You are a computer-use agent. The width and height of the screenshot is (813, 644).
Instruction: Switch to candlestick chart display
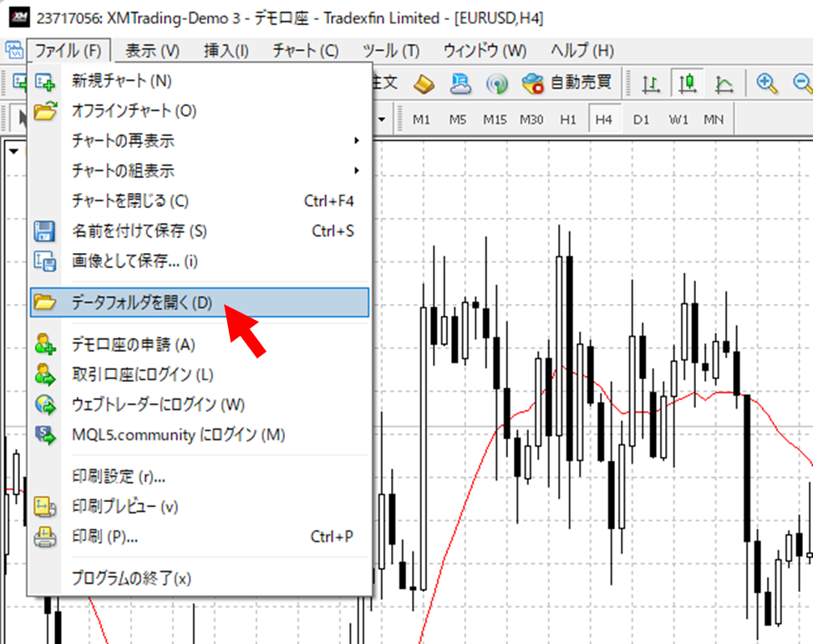(688, 83)
